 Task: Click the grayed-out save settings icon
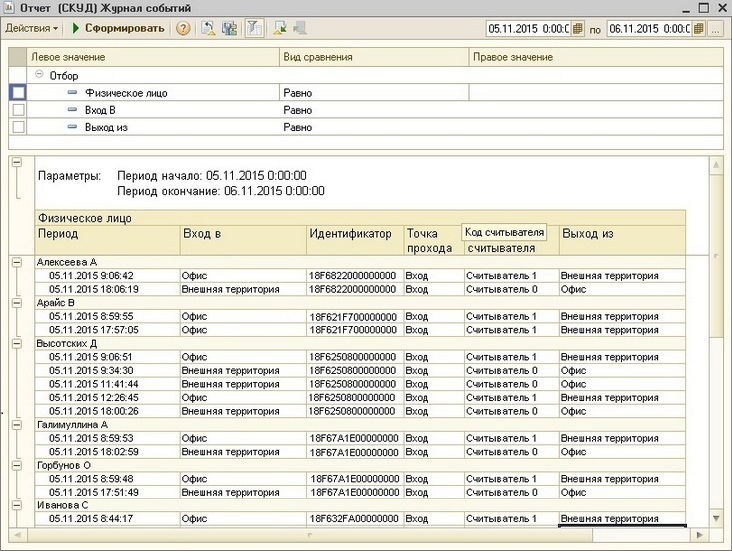click(x=299, y=28)
